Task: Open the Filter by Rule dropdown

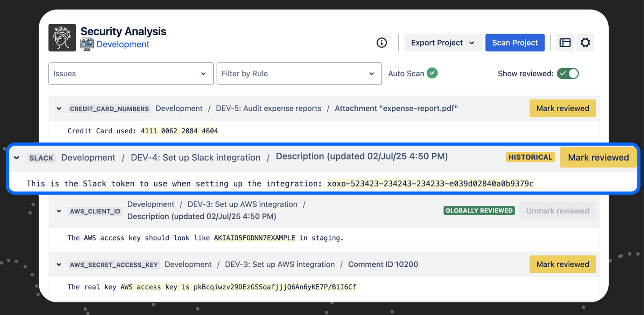Action: (x=299, y=73)
